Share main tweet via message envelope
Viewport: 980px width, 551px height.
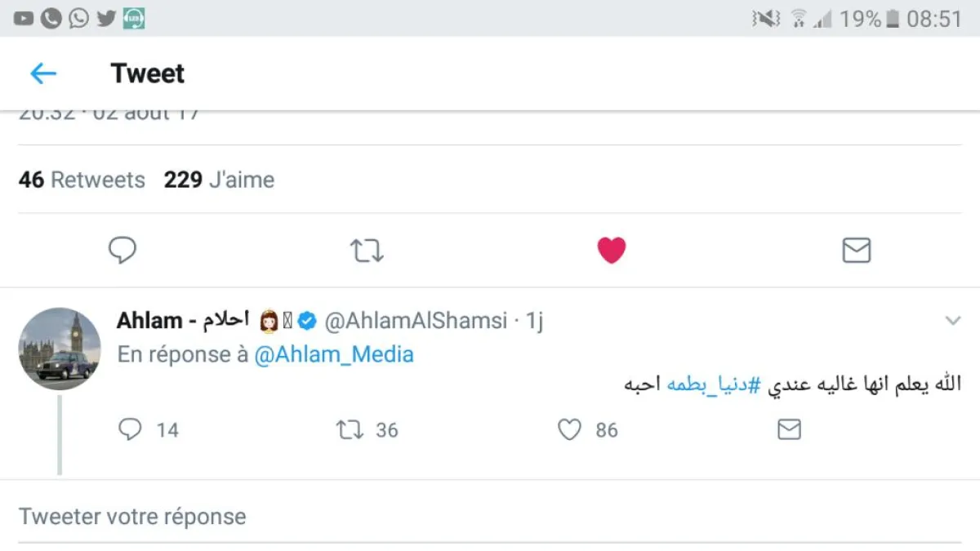tap(856, 251)
